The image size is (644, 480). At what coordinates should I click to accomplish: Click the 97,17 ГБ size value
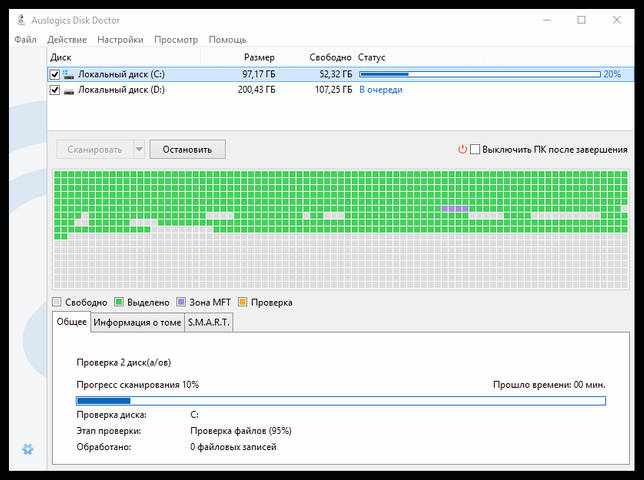pos(259,74)
